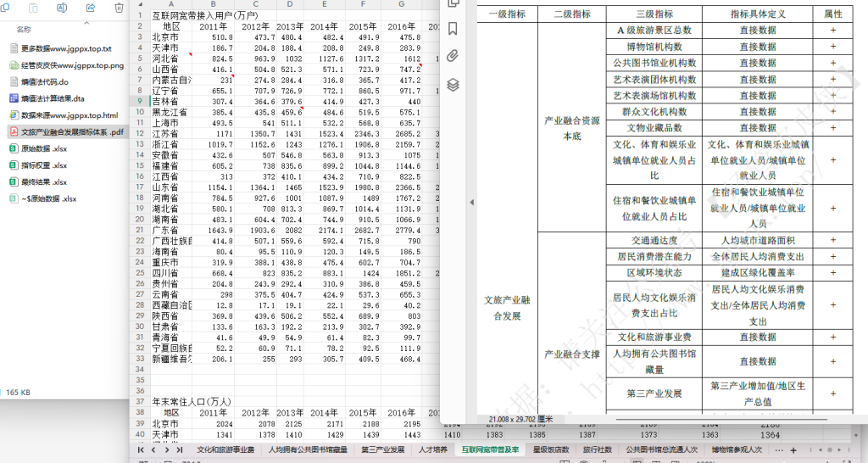Image resolution: width=868 pixels, height=463 pixels.
Task: Click the Paste icon in Explorer toolbar
Action: pos(33,8)
